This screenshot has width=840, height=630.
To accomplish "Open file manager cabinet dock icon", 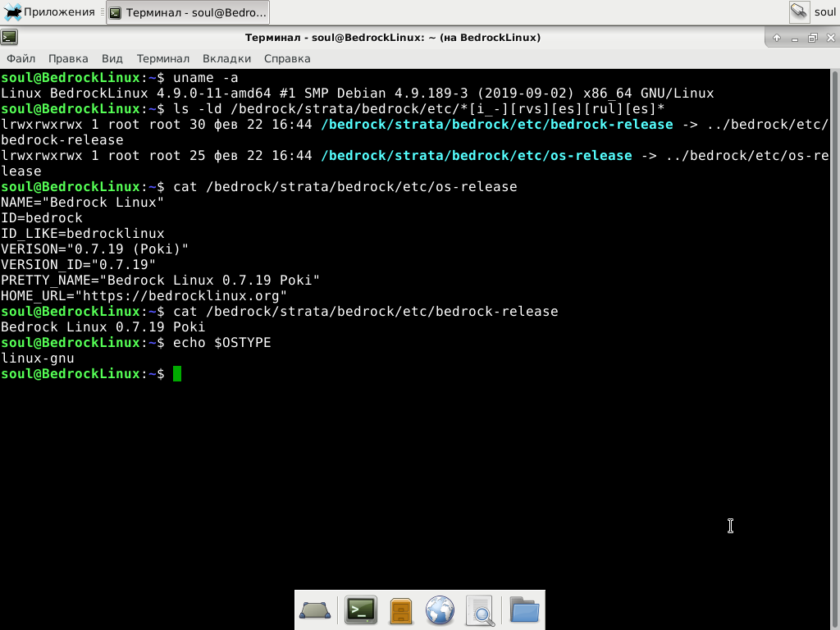I will pyautogui.click(x=400, y=610).
